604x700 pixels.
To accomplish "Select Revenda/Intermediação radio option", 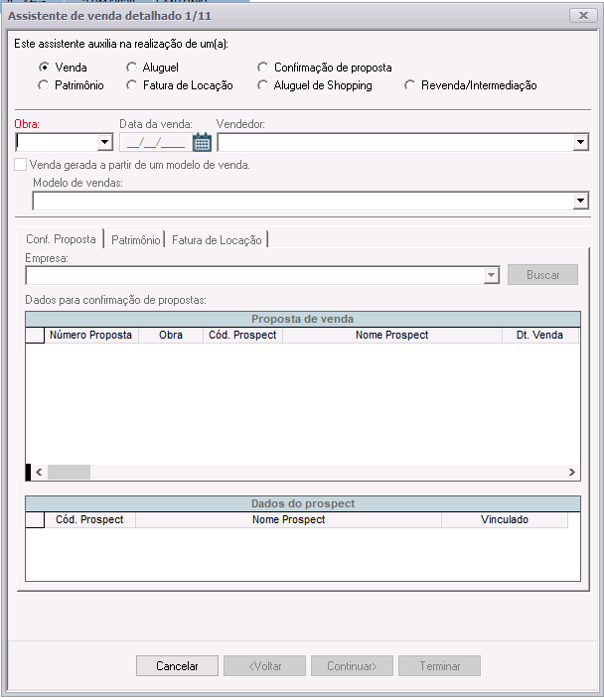I will (x=409, y=85).
